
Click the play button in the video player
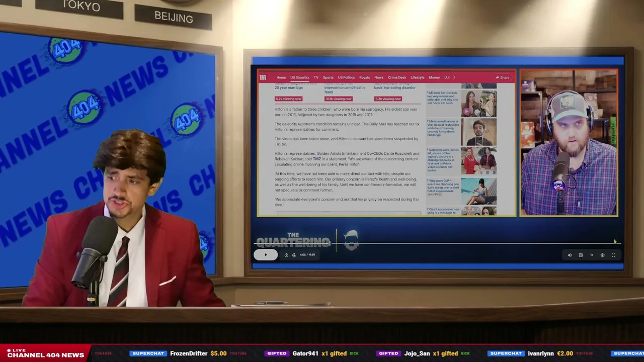266,255
